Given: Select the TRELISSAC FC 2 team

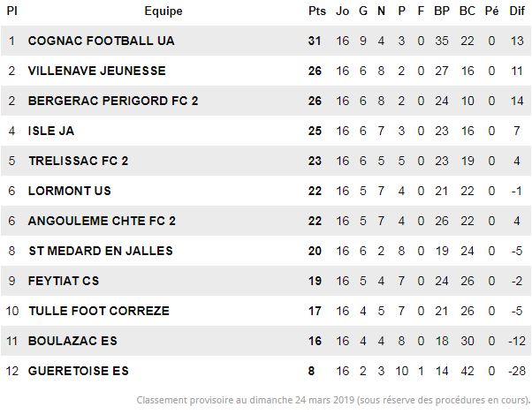Looking at the screenshot, I should 79,161.
